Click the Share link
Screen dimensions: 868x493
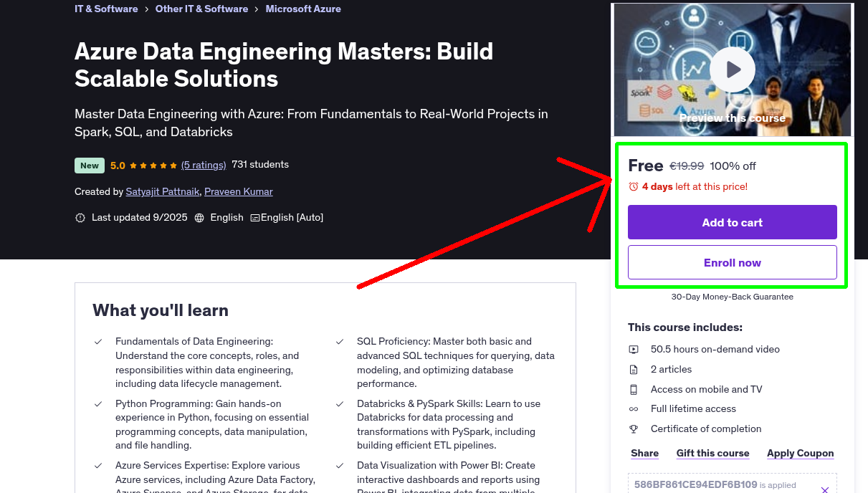pos(645,453)
